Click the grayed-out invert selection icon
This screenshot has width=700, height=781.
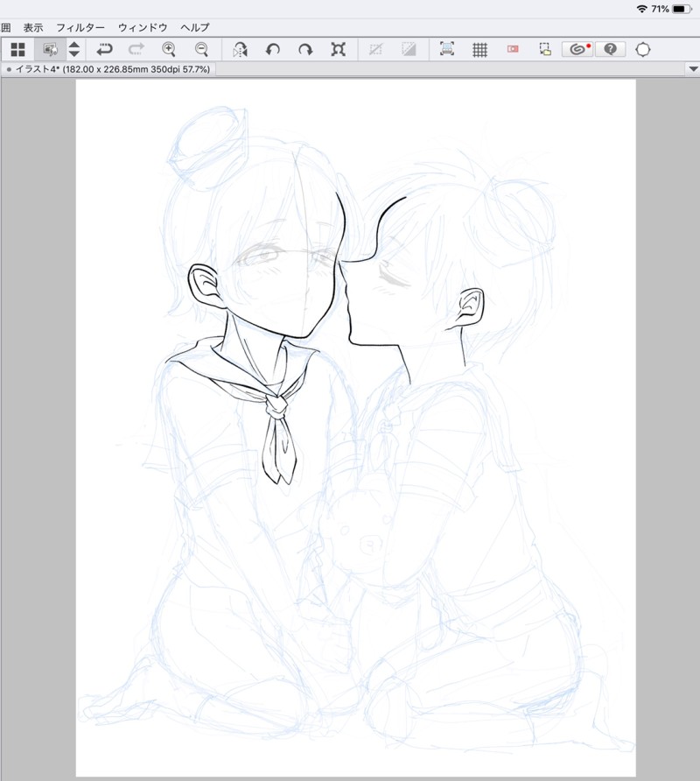point(409,49)
